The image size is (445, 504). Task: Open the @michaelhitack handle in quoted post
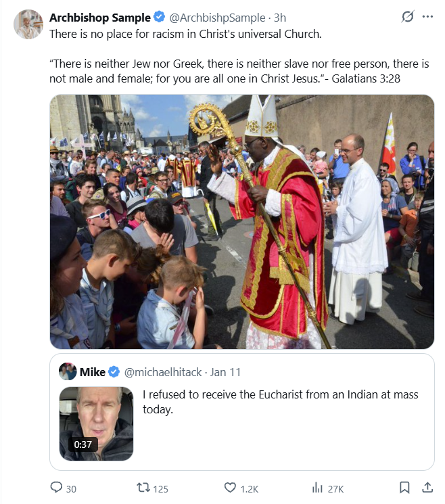point(162,372)
